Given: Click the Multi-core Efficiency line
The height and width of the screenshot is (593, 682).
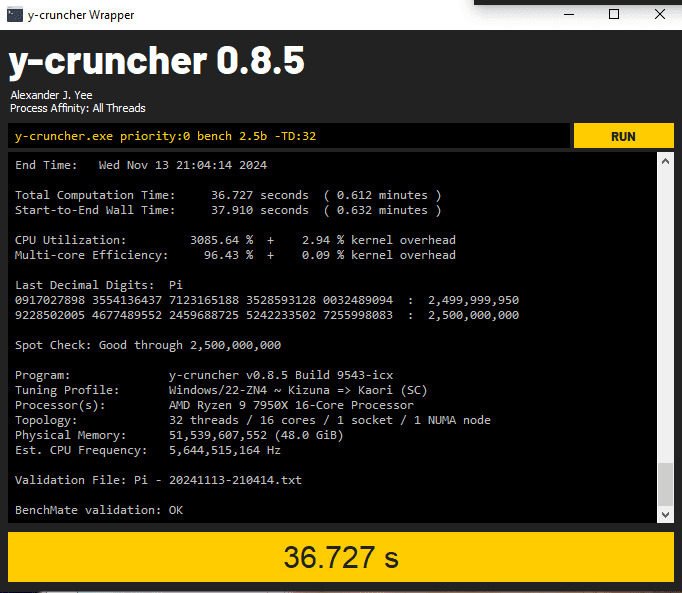Looking at the screenshot, I should click(x=235, y=255).
